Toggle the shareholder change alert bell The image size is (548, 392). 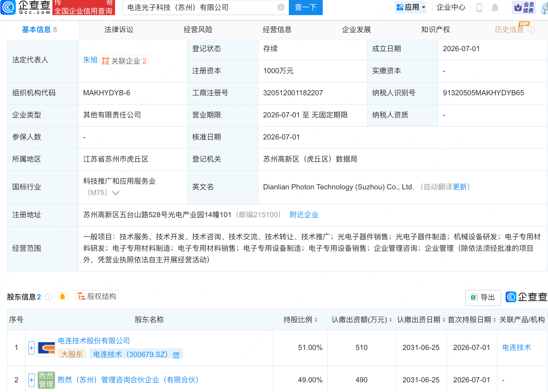[x=63, y=297]
